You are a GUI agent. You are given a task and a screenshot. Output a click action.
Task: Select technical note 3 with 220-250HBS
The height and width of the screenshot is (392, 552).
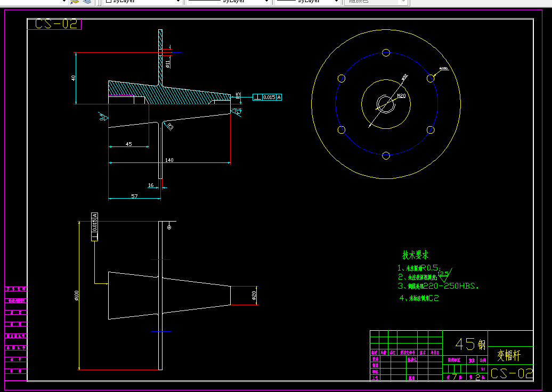point(439,286)
